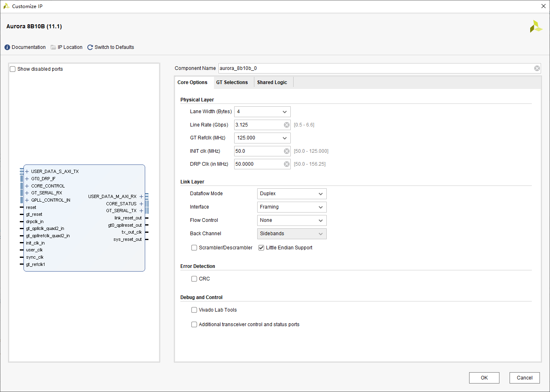The height and width of the screenshot is (392, 550).
Task: Expand QPLL_CONTROL_IN interface plus icon
Action: (27, 200)
